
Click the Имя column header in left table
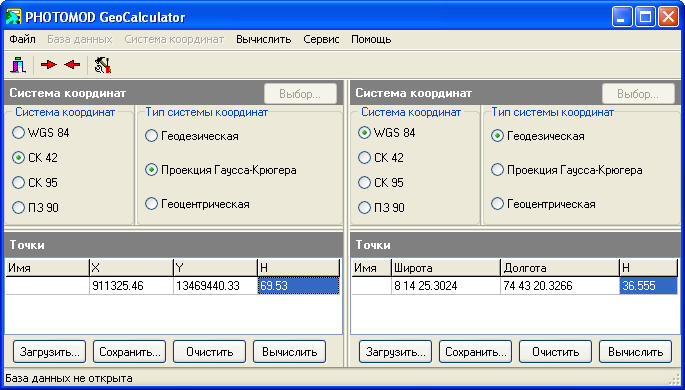47,268
